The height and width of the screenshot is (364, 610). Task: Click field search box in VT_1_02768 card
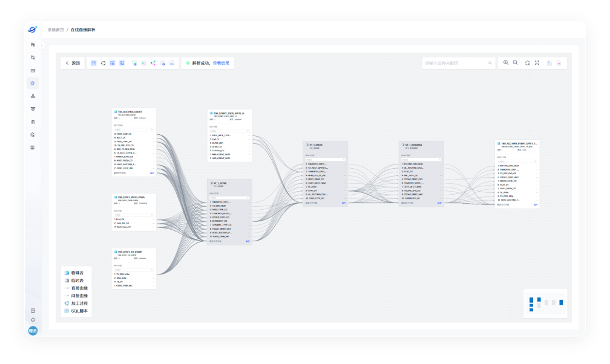(229, 198)
